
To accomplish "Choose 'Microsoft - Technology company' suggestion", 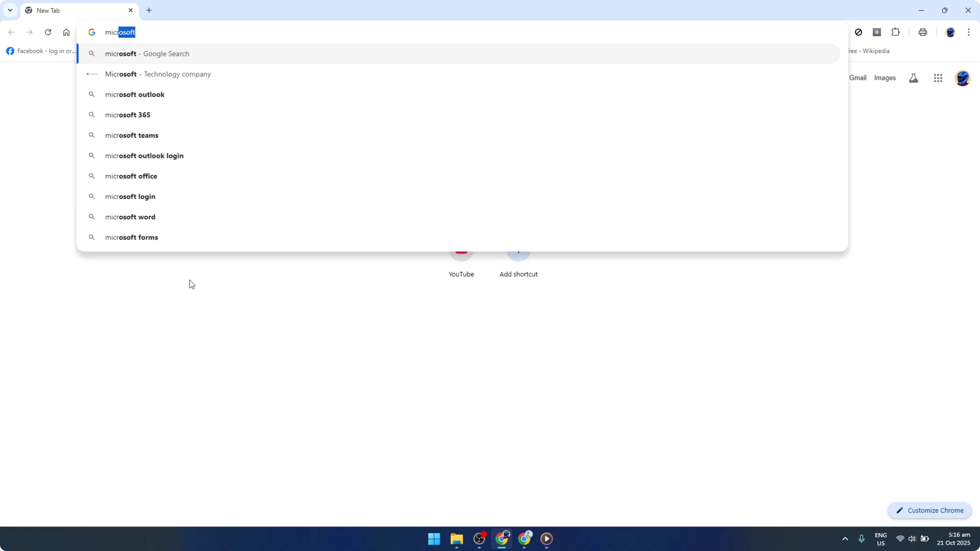I will coord(458,74).
